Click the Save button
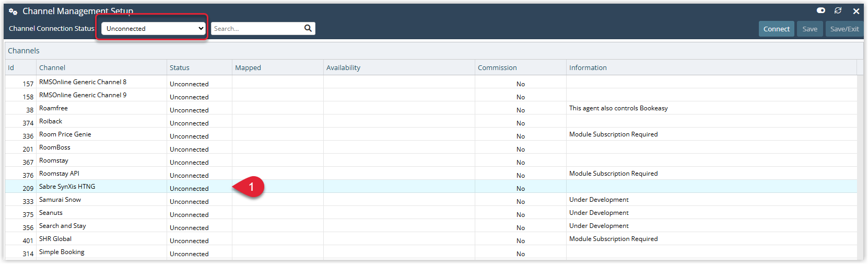 [x=810, y=29]
